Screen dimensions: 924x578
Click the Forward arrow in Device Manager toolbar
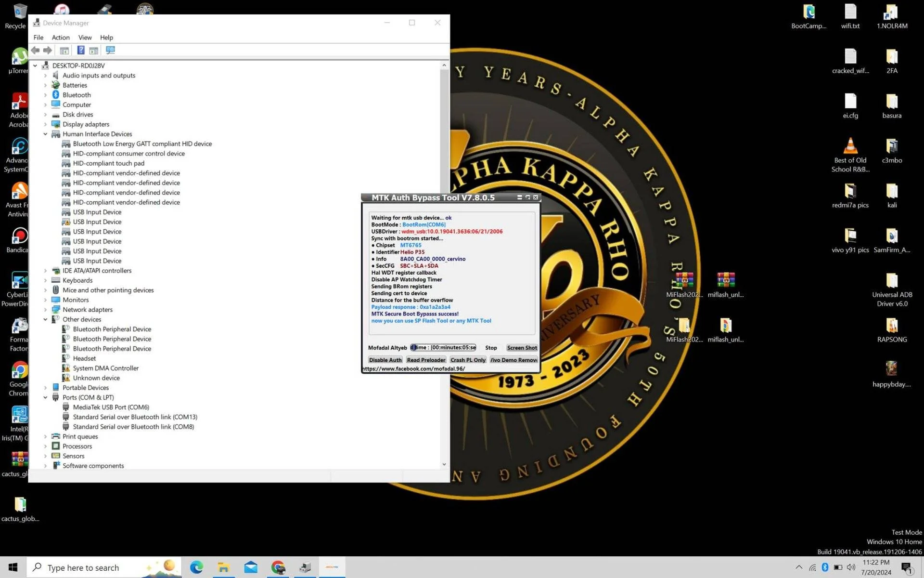47,51
